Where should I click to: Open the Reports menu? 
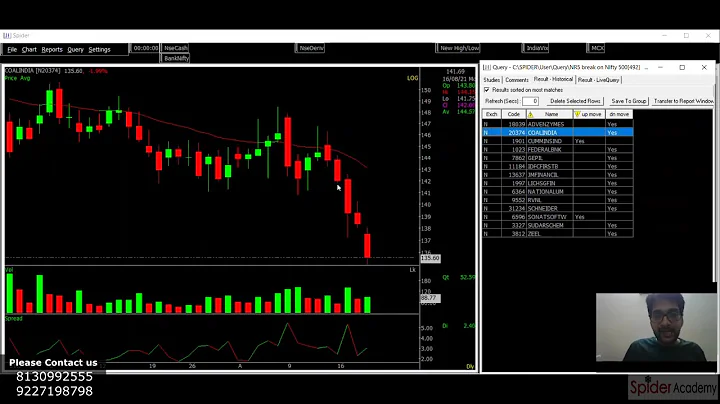click(52, 50)
